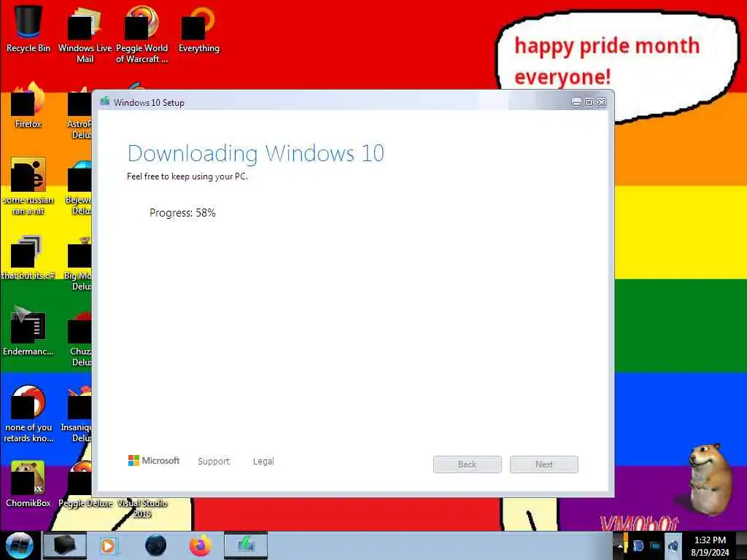
Task: Close the Windows 10 Setup window
Action: point(602,102)
